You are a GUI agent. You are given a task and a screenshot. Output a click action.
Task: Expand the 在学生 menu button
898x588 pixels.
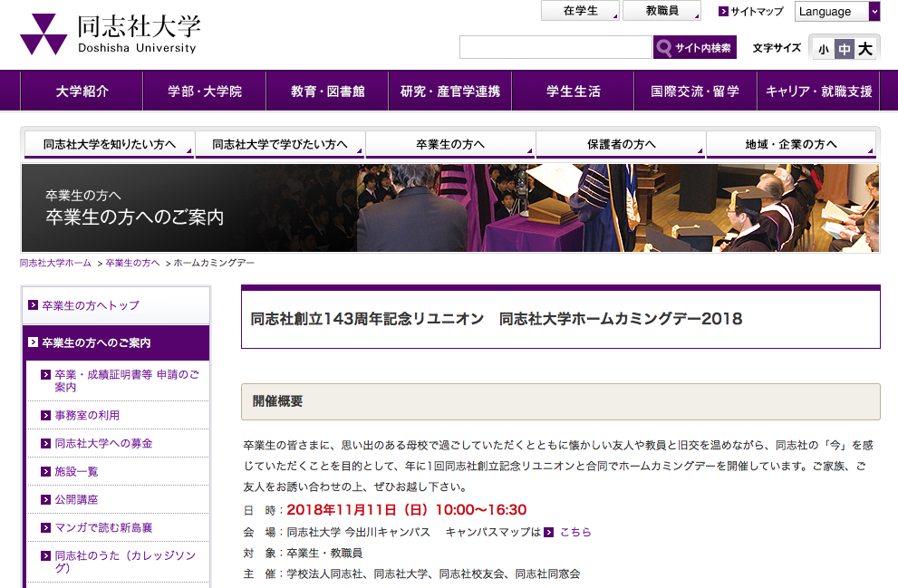(x=580, y=11)
